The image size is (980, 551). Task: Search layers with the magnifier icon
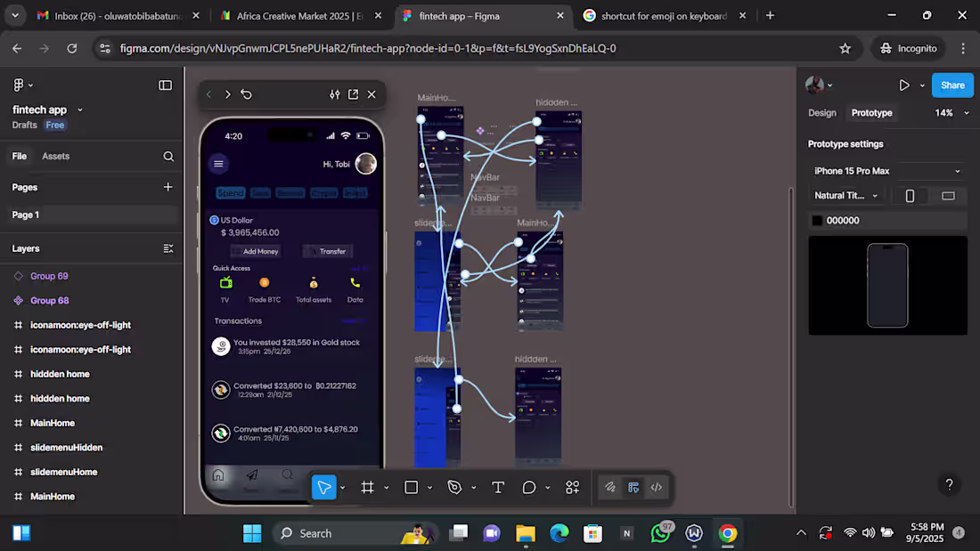168,156
